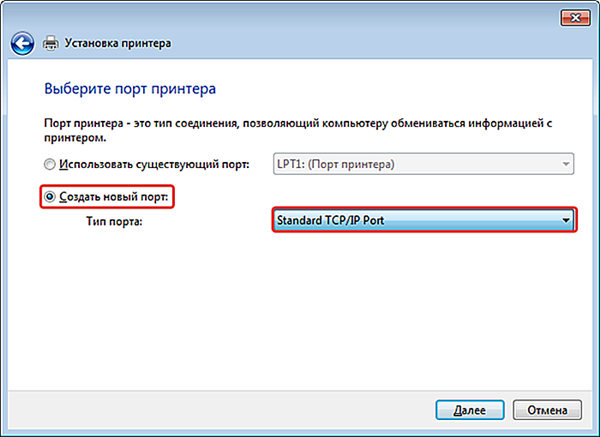600x437 pixels.
Task: Click the arrow on the LPT1 combo box
Action: pyautogui.click(x=566, y=164)
